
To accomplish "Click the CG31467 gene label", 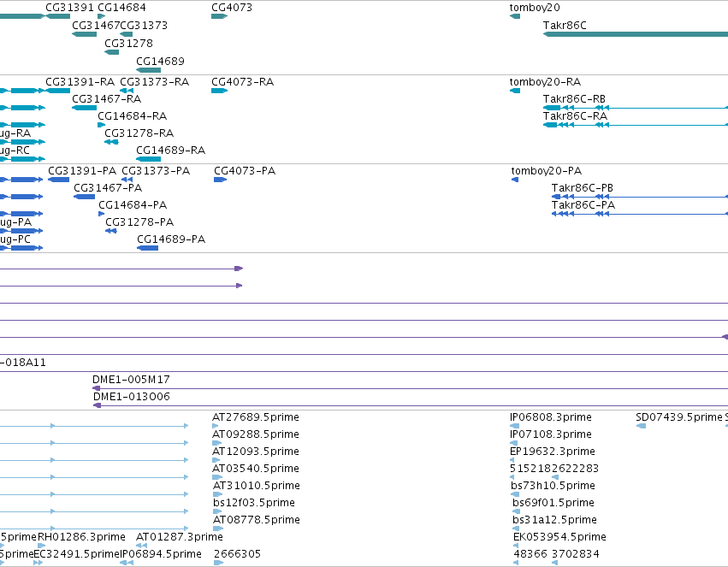I will coord(96,25).
